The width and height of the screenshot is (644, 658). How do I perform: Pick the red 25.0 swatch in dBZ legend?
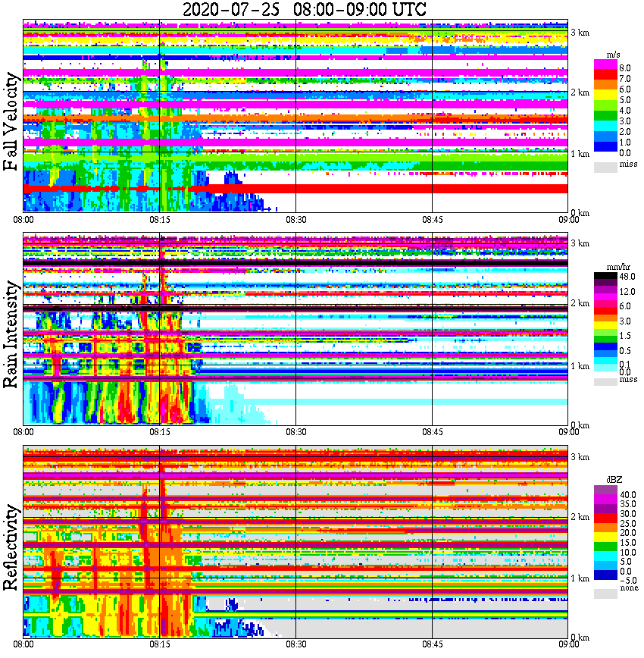(605, 519)
